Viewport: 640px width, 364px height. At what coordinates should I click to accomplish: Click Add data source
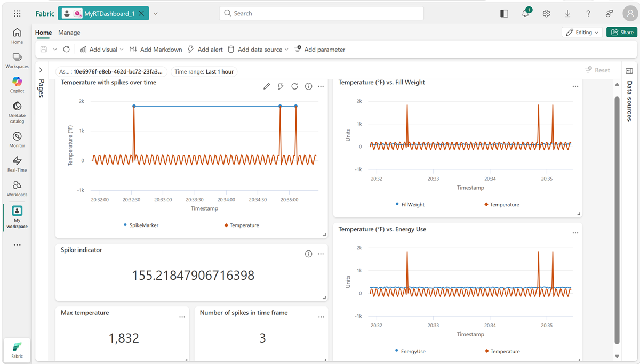255,50
